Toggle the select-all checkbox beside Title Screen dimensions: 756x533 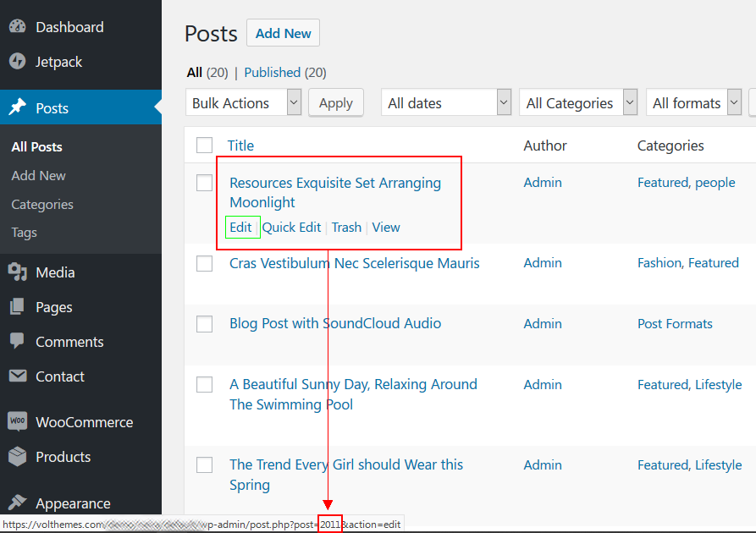(204, 145)
